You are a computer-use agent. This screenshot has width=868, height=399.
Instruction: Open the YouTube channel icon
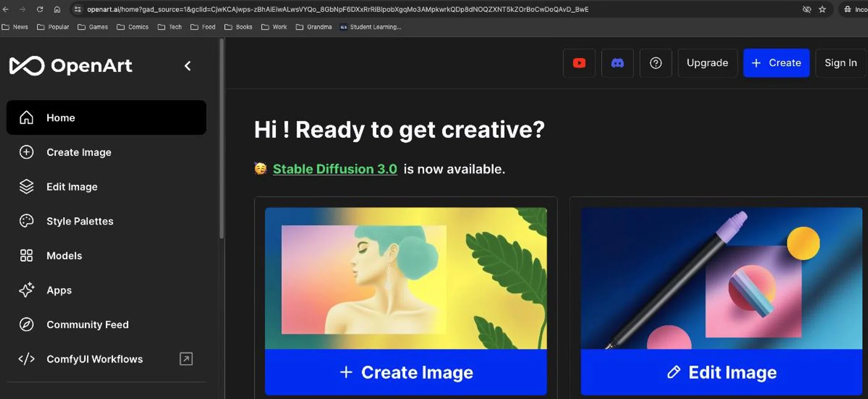pyautogui.click(x=579, y=63)
